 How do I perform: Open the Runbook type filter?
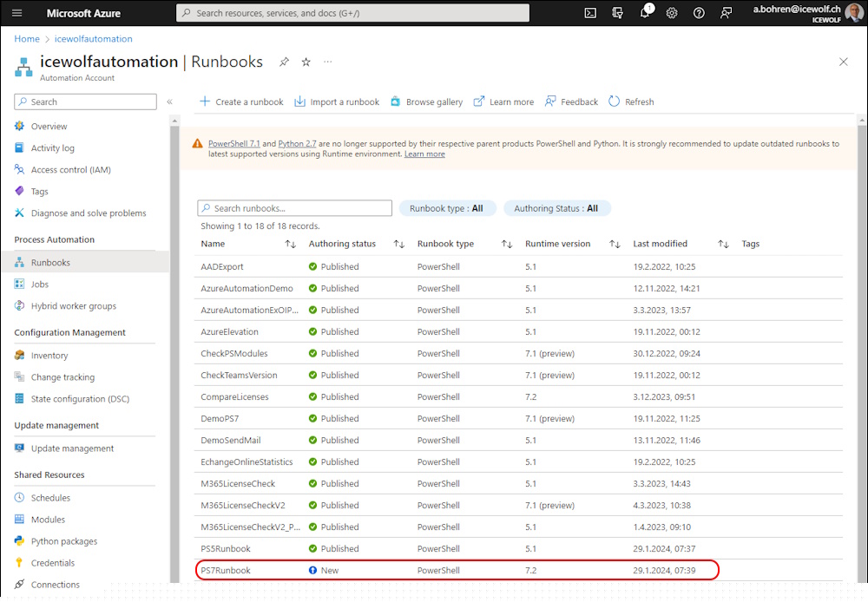(x=447, y=208)
